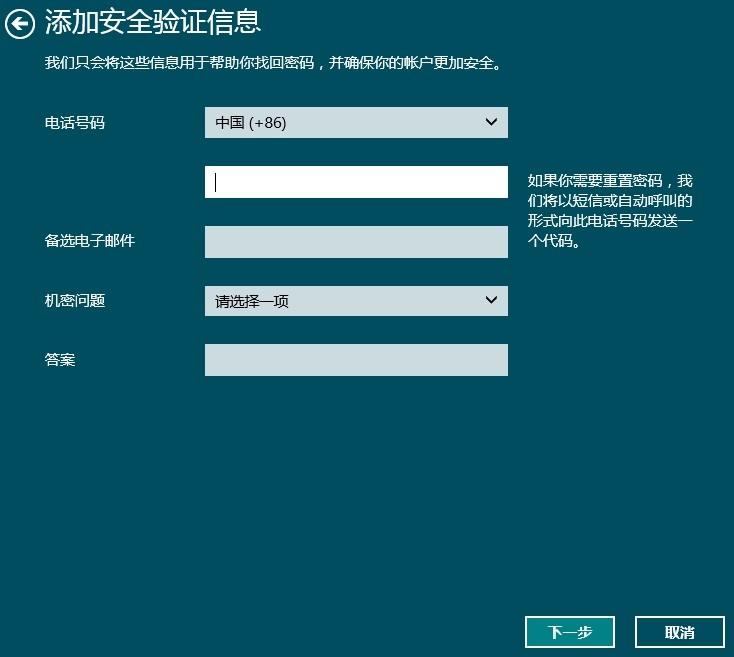Open the 机密问题 dropdown
The height and width of the screenshot is (657, 734).
click(x=355, y=301)
